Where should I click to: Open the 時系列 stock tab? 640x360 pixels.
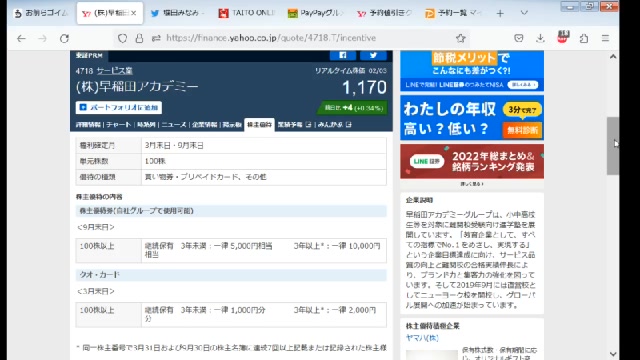coord(146,125)
